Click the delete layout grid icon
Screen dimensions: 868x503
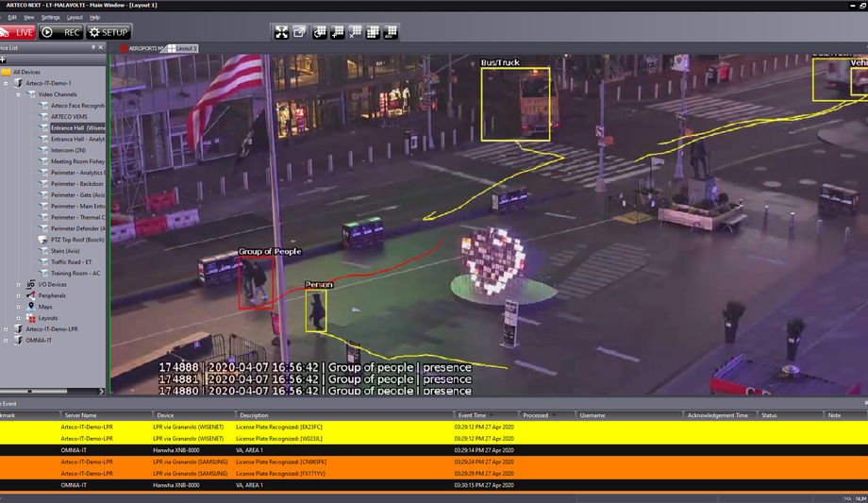point(355,32)
